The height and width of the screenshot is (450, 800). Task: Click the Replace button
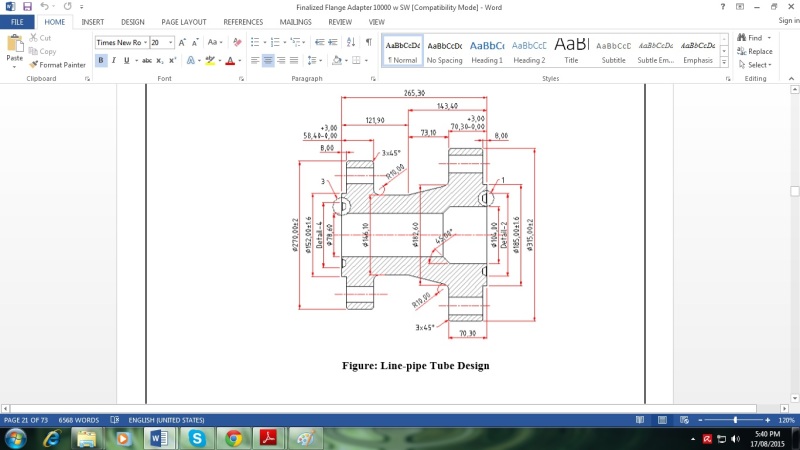[x=755, y=51]
